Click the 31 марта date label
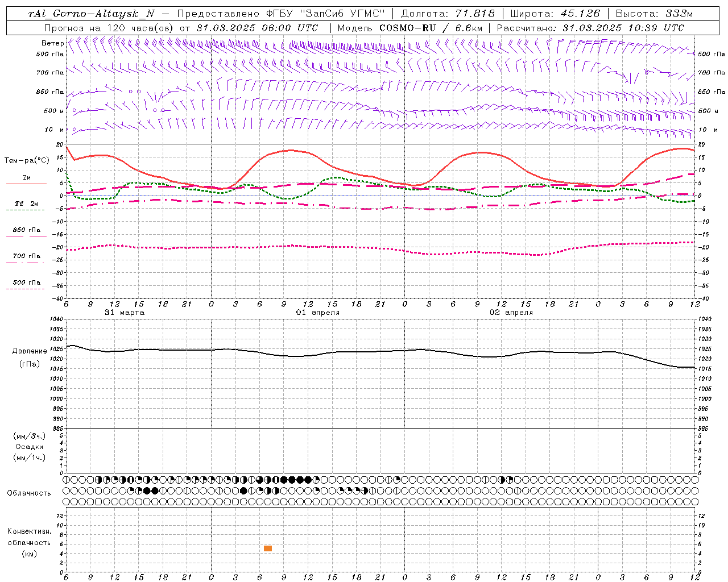The height and width of the screenshot is (582, 728). [125, 313]
